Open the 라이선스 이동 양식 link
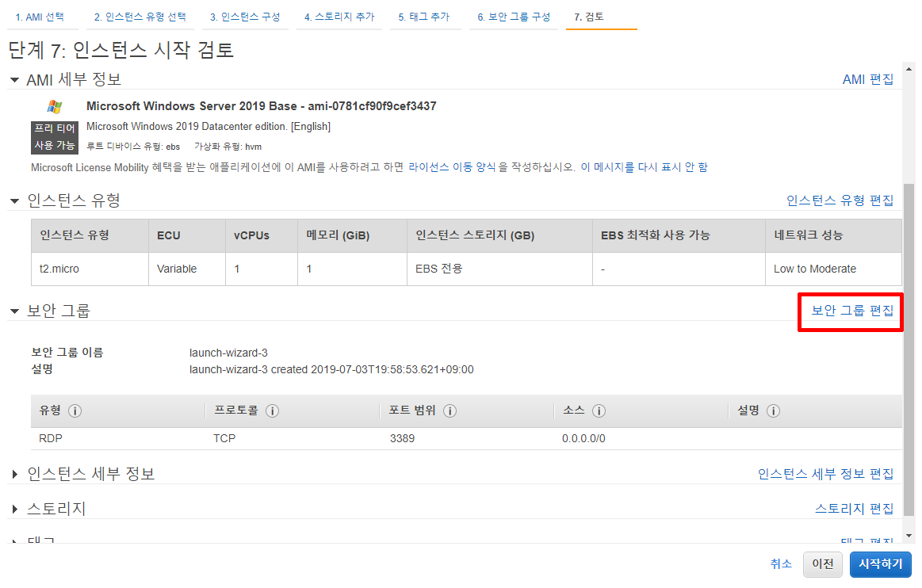Image resolution: width=922 pixels, height=588 pixels. click(452, 167)
